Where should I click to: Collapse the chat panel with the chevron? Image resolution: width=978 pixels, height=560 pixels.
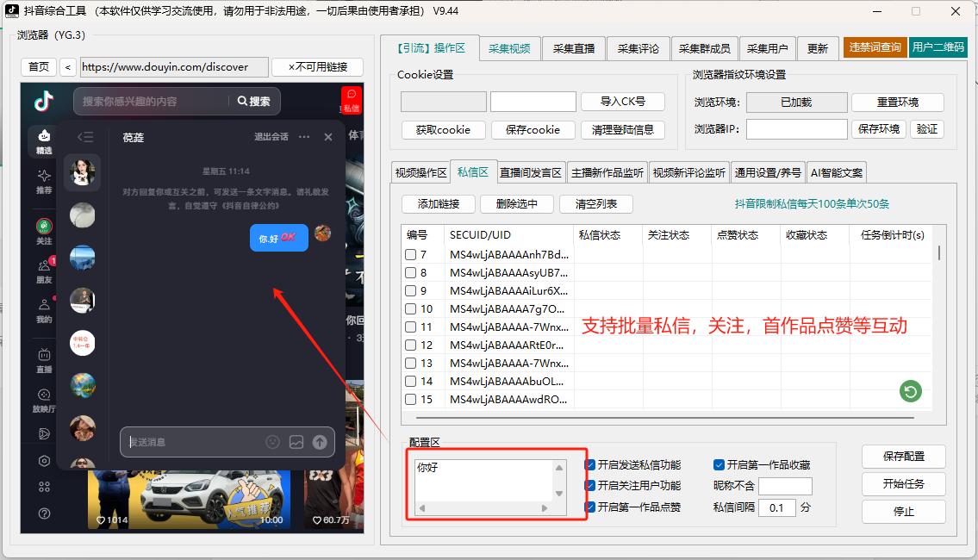coord(84,136)
